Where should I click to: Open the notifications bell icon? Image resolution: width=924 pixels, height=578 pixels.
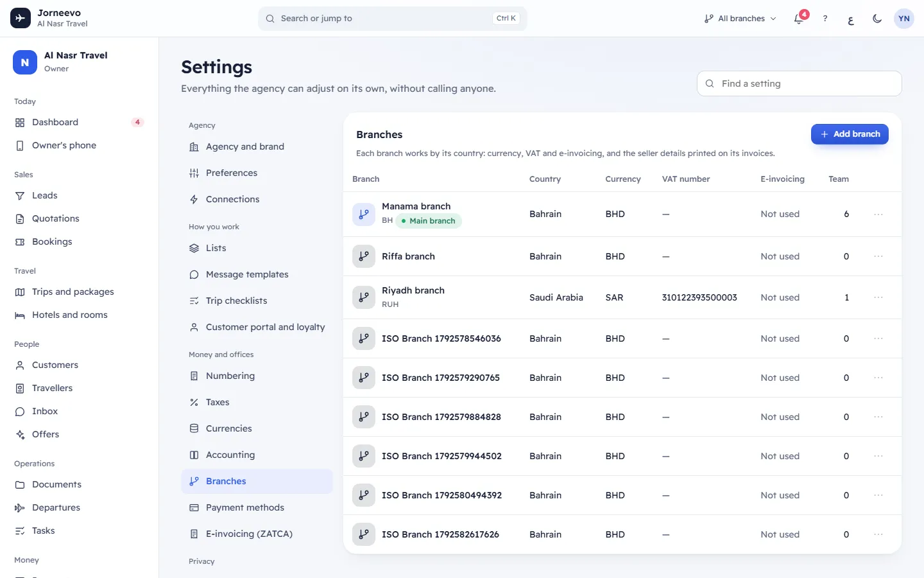coord(799,19)
